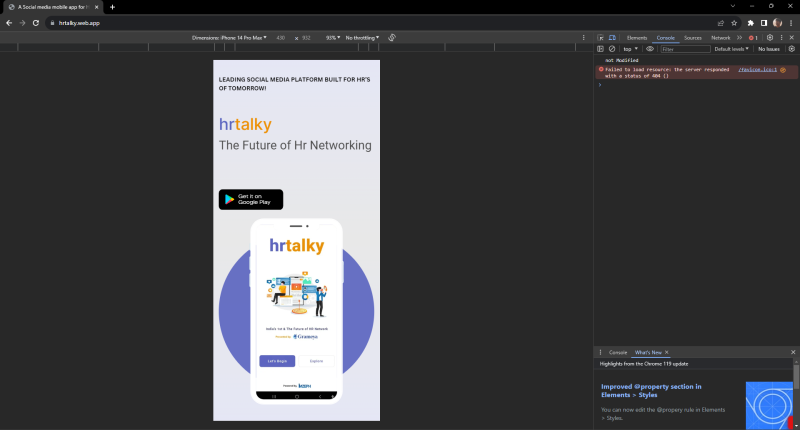
Task: Close the DevTools panel
Action: 792,38
